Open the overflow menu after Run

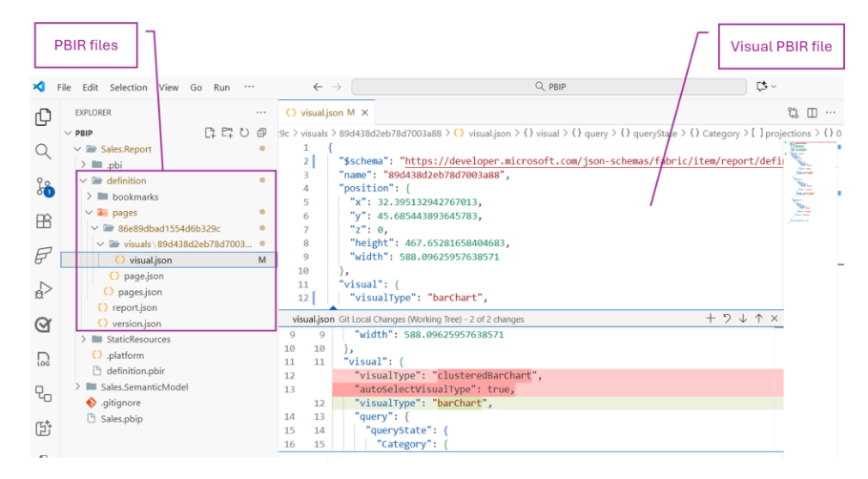[250, 87]
